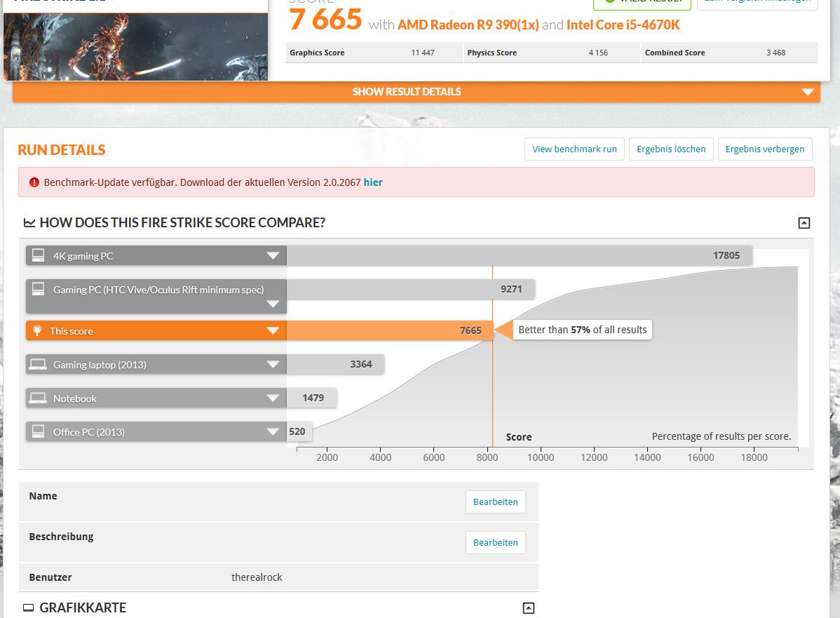Click the Combined Score value 3 468
840x618 pixels.
coord(775,53)
